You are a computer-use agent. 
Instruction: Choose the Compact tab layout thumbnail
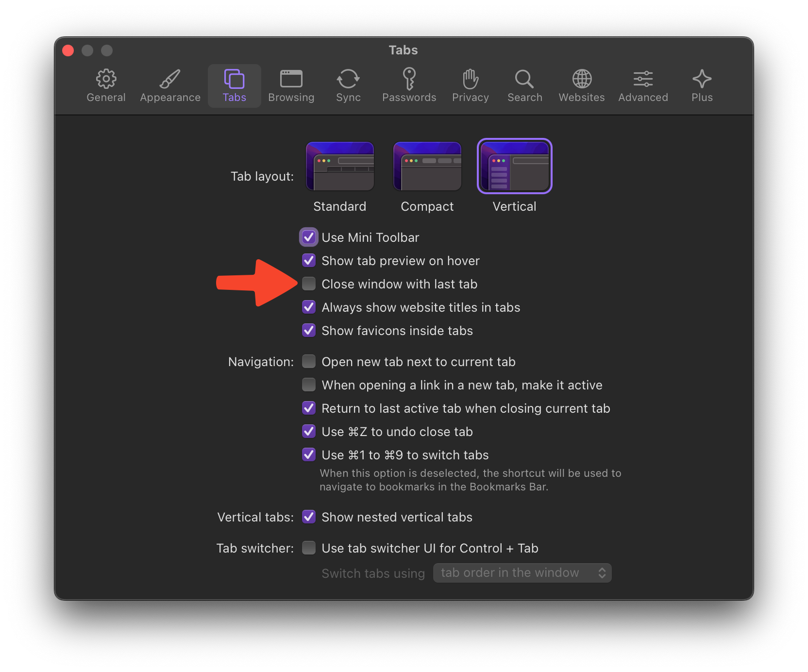[x=427, y=166]
